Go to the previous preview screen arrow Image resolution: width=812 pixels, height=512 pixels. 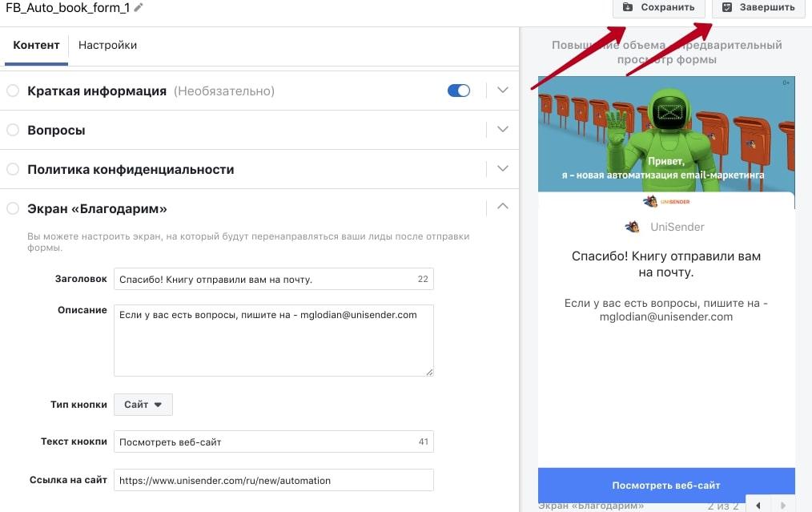758,505
